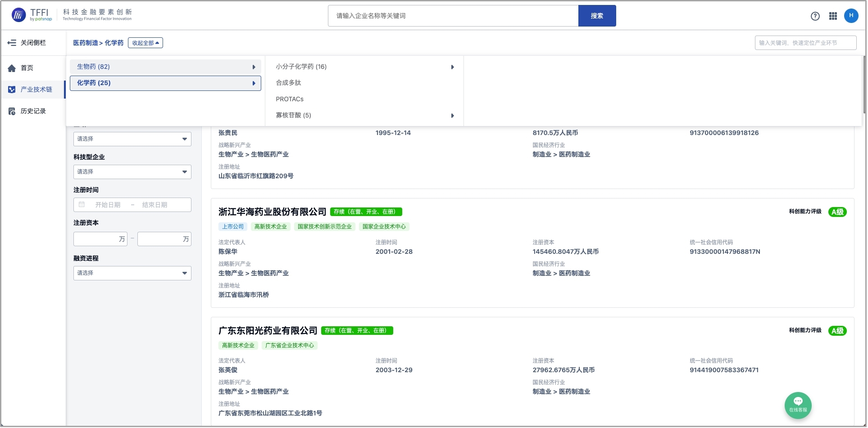The width and height of the screenshot is (868, 428).
Task: Expand the 生物药 (82) category
Action: (x=165, y=67)
